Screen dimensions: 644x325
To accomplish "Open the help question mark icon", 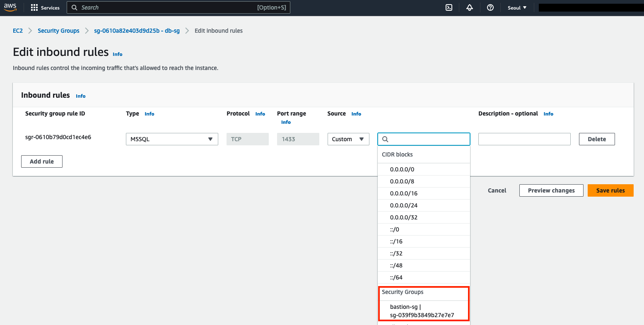I will [490, 7].
